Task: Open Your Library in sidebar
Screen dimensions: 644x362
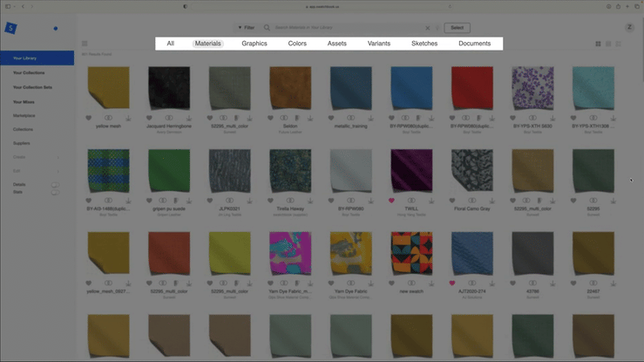Action: (37, 58)
